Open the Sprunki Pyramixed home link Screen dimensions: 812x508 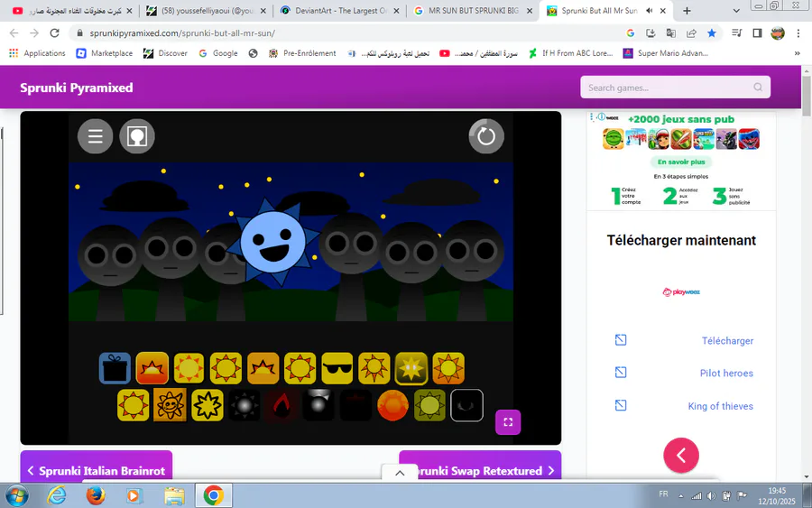coord(76,88)
